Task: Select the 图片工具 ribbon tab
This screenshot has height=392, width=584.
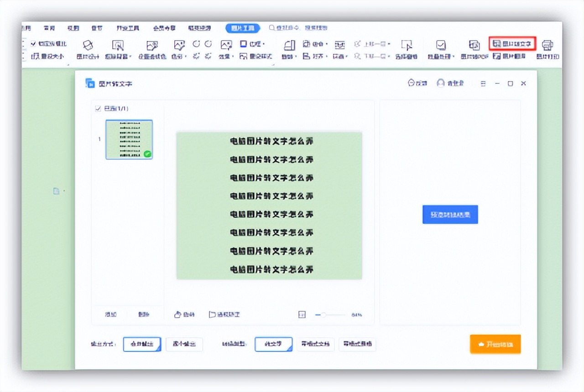Action: (x=243, y=28)
